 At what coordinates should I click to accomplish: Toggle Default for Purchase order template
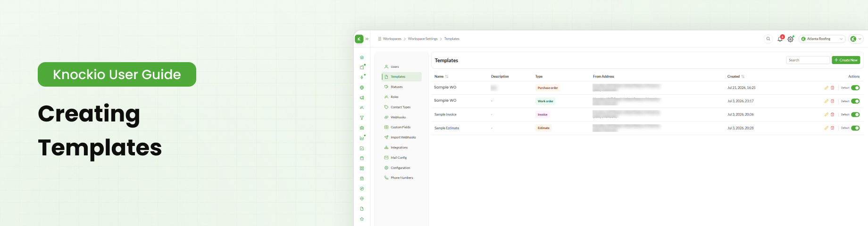(x=855, y=88)
